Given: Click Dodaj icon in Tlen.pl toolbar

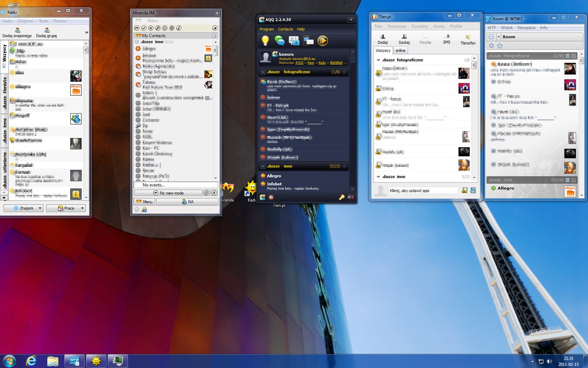Looking at the screenshot, I should pyautogui.click(x=383, y=39).
